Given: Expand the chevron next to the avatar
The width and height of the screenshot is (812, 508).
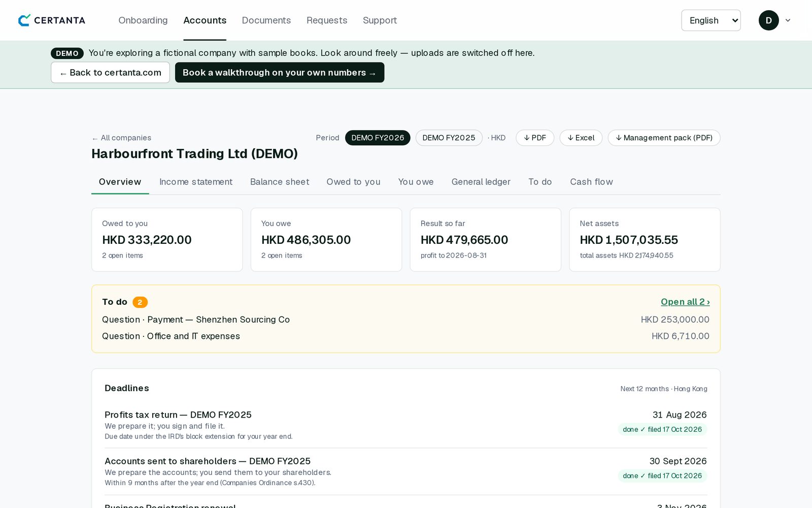Looking at the screenshot, I should point(788,20).
